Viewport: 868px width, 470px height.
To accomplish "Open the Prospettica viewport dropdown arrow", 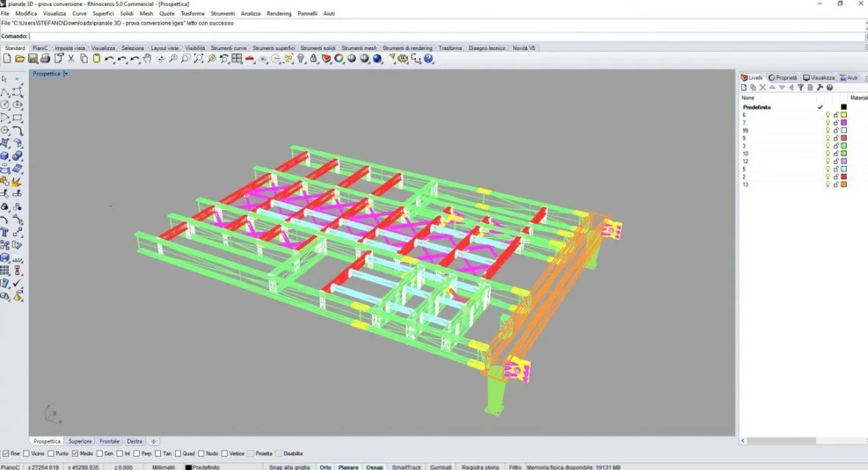I will pos(66,74).
